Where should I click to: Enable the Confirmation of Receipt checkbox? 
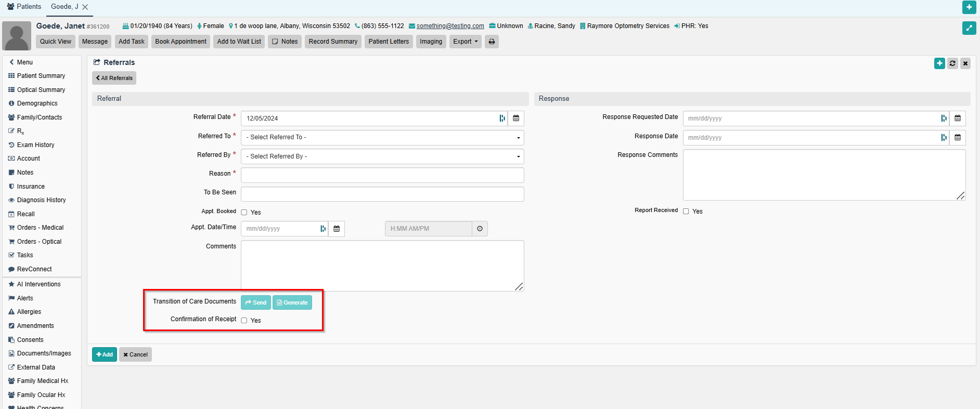244,321
